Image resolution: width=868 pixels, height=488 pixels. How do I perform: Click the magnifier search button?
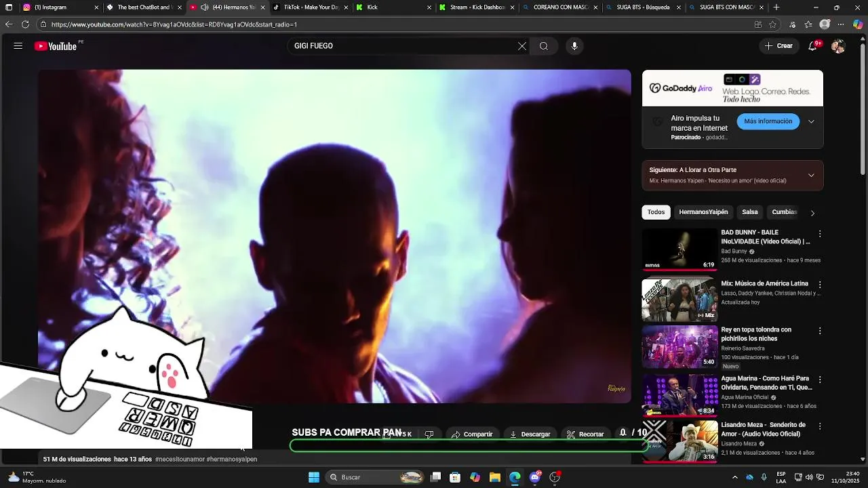coord(544,46)
